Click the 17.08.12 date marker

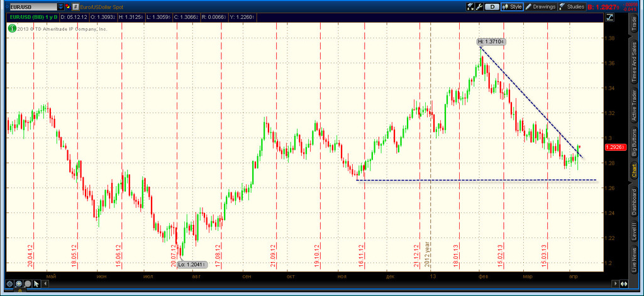click(218, 256)
